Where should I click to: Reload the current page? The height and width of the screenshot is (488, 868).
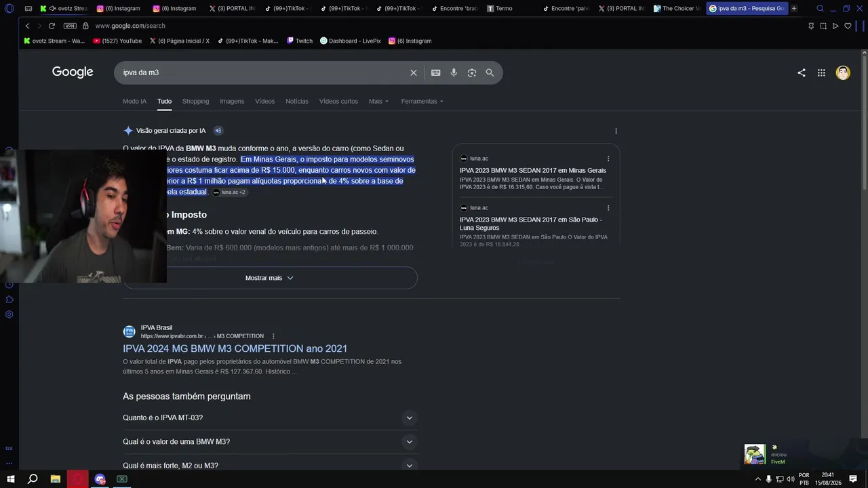tap(52, 26)
